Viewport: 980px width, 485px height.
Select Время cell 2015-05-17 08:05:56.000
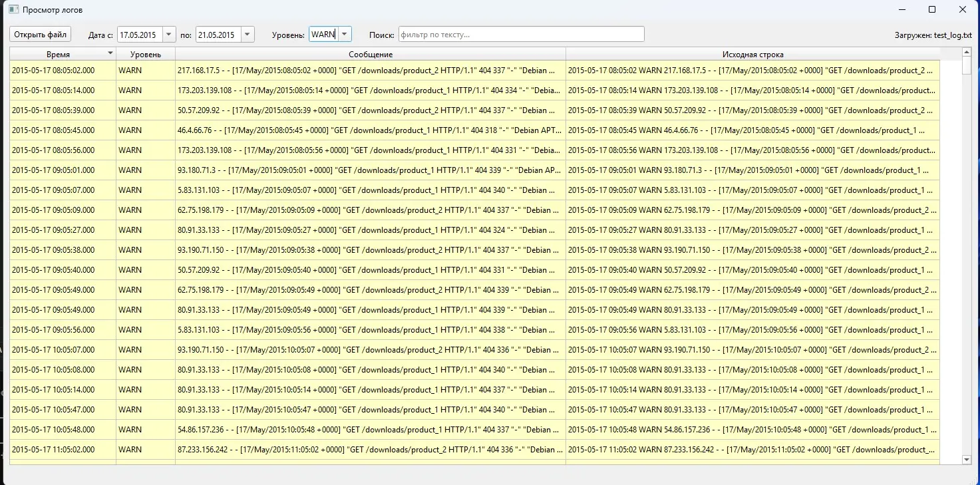pos(63,150)
